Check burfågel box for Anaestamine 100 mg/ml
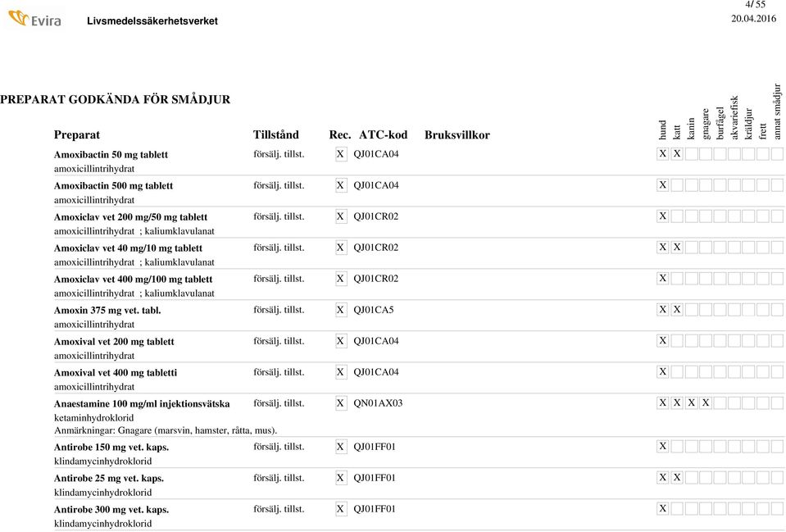Screen dimensions: 786x532 [720, 402]
